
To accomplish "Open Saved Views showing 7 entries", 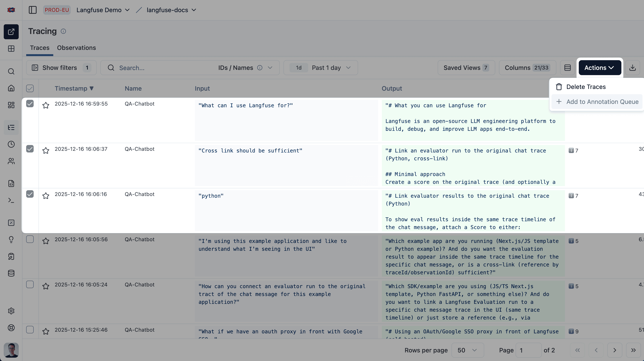I will tap(466, 67).
